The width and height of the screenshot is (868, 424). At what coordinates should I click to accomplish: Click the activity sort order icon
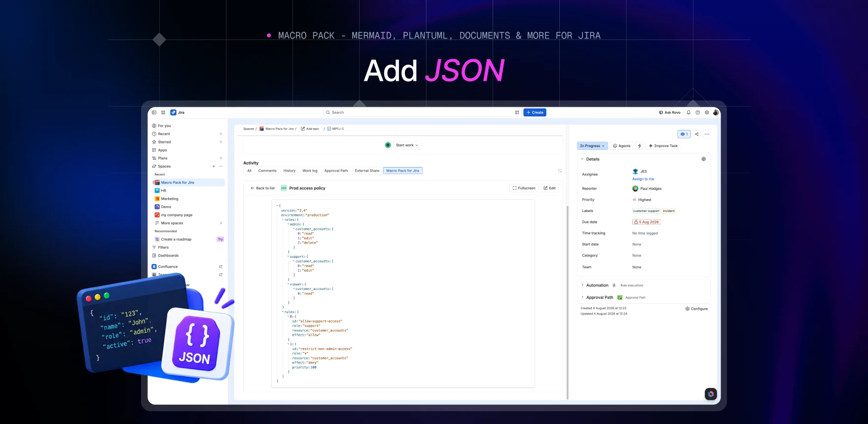560,171
